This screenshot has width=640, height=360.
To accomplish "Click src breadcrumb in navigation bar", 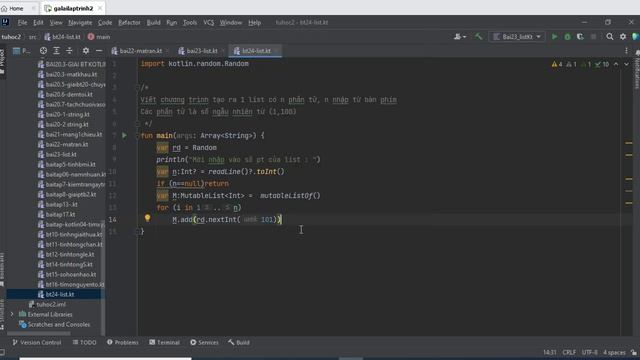I will point(32,37).
